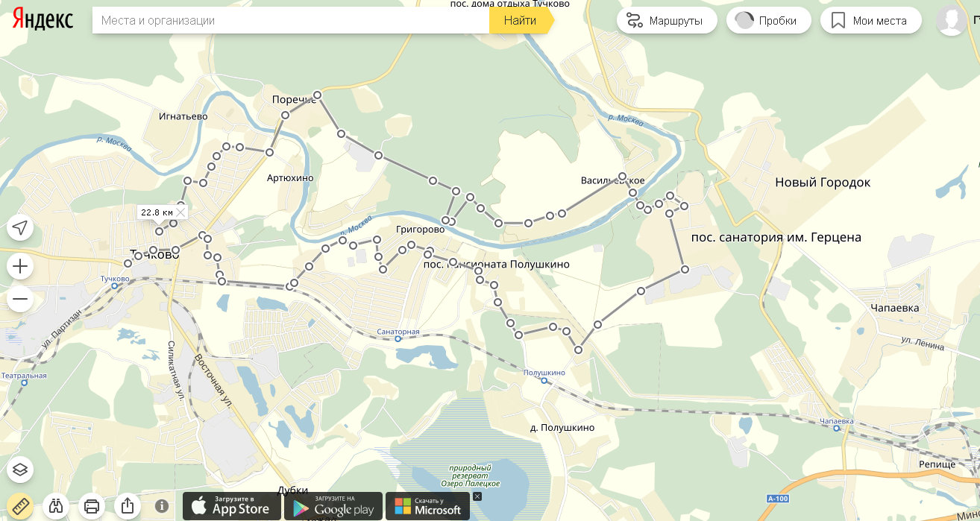This screenshot has width=980, height=521.
Task: Open the map info icon
Action: 162,506
